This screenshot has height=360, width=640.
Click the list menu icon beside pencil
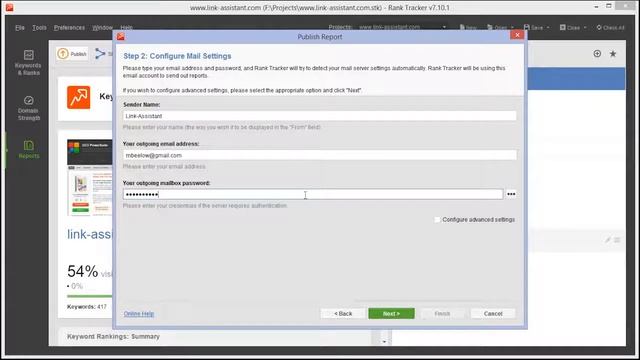tap(617, 240)
